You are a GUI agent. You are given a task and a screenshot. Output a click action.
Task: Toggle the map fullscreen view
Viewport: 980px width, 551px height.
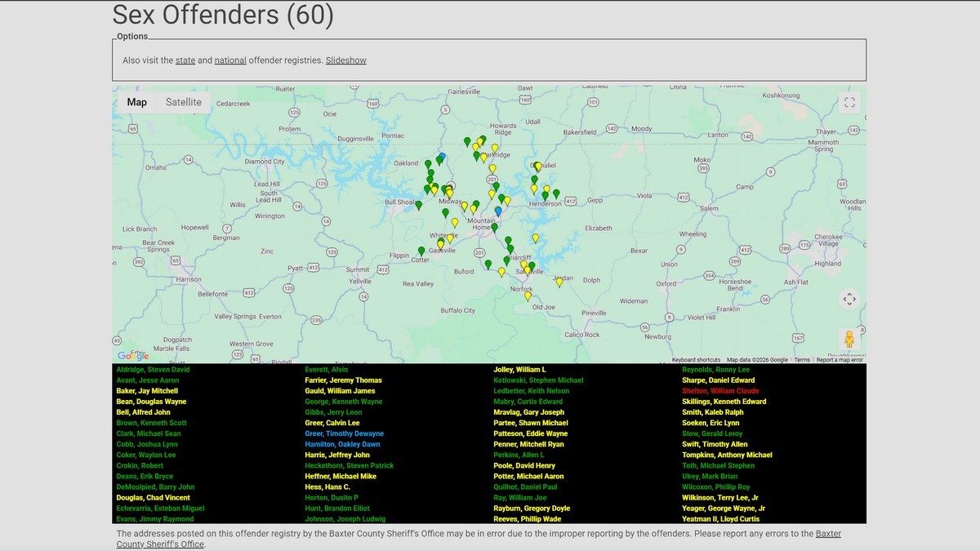(849, 102)
